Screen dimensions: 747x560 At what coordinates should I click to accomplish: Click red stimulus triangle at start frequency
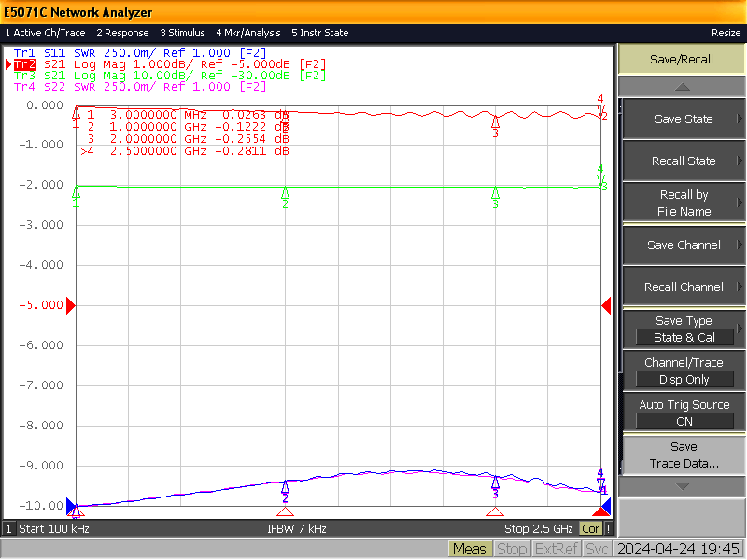76,511
